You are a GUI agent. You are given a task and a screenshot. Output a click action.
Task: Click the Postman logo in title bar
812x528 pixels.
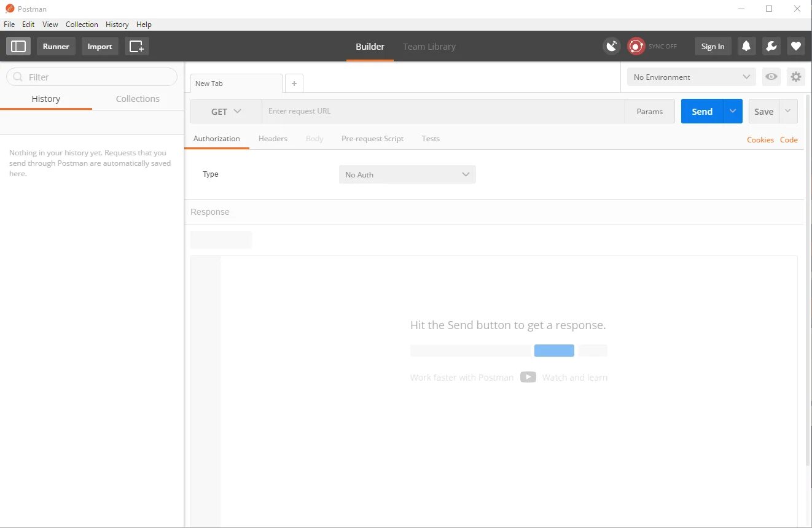click(9, 9)
